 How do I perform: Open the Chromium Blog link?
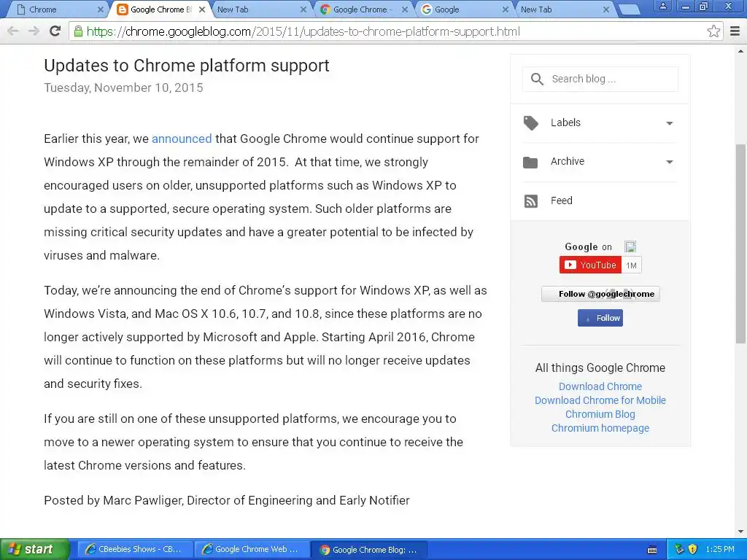pyautogui.click(x=600, y=414)
